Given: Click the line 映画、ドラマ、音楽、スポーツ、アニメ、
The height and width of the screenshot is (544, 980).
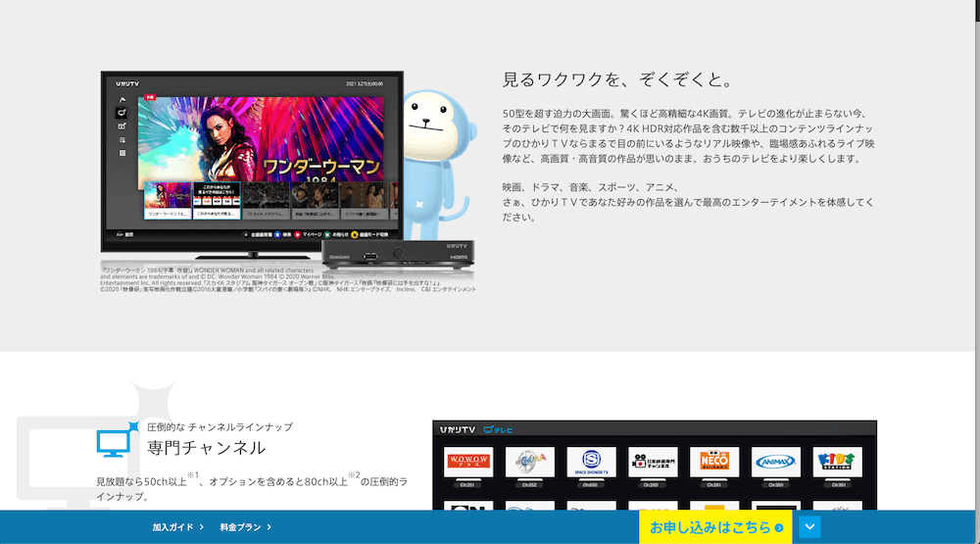Looking at the screenshot, I should 591,187.
